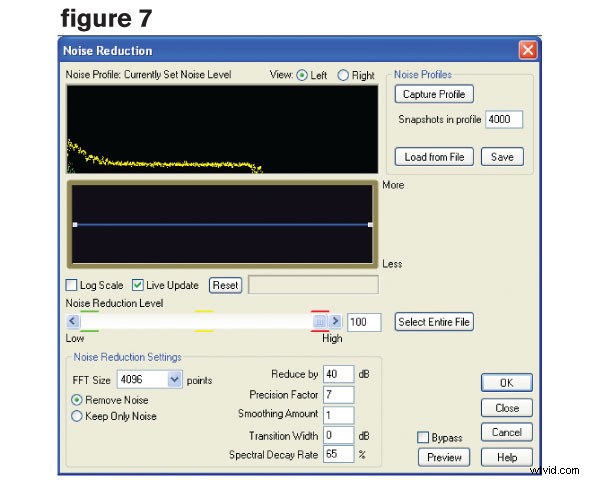Click the Noise Reduction Level slider thumb
This screenshot has width=600, height=480.
point(320,321)
